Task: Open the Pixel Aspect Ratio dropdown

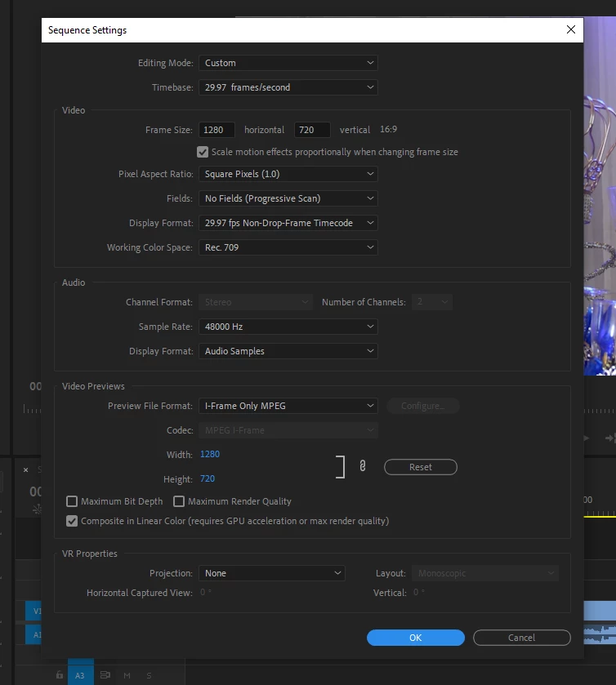Action: coord(288,174)
